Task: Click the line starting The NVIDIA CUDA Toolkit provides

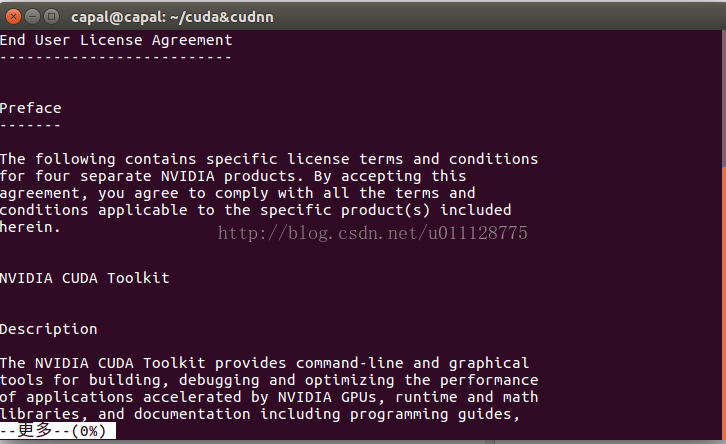Action: click(x=264, y=363)
